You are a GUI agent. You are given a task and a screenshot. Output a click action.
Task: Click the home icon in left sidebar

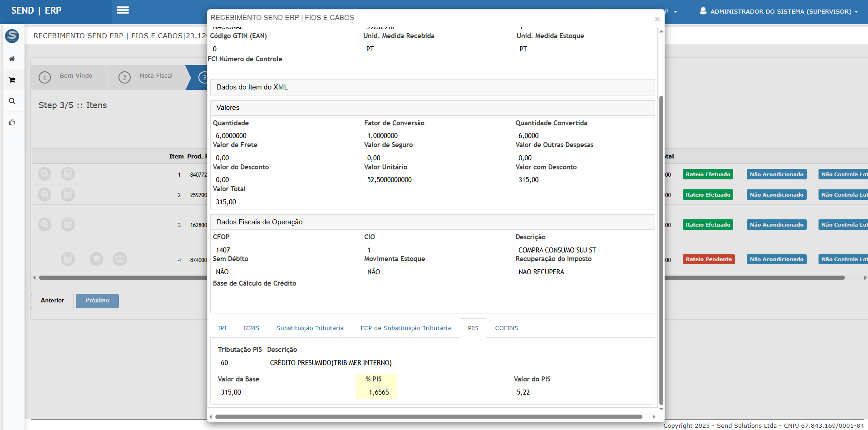12,59
